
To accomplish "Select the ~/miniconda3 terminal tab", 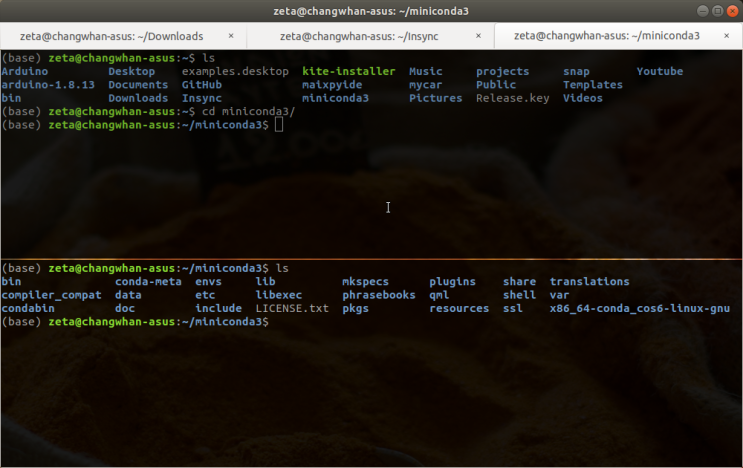I will [605, 35].
